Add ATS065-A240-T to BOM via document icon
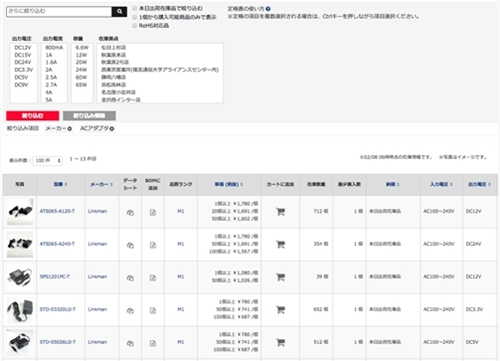The image size is (500, 361). tap(153, 245)
